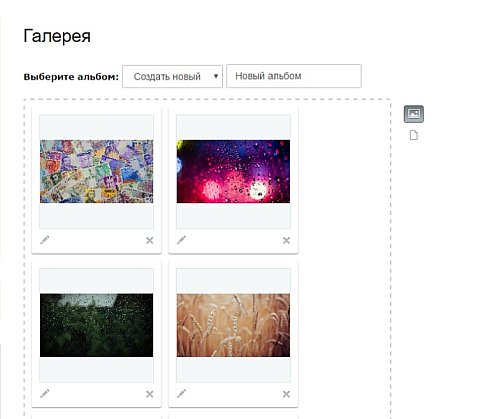
Task: Edit the pink bokeh raindrops photo via pencil
Action: click(x=181, y=240)
